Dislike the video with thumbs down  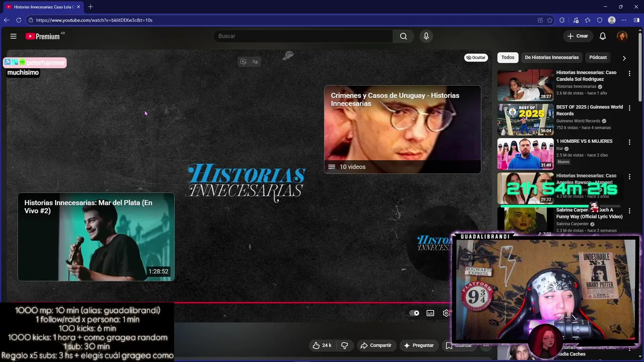tap(345, 345)
